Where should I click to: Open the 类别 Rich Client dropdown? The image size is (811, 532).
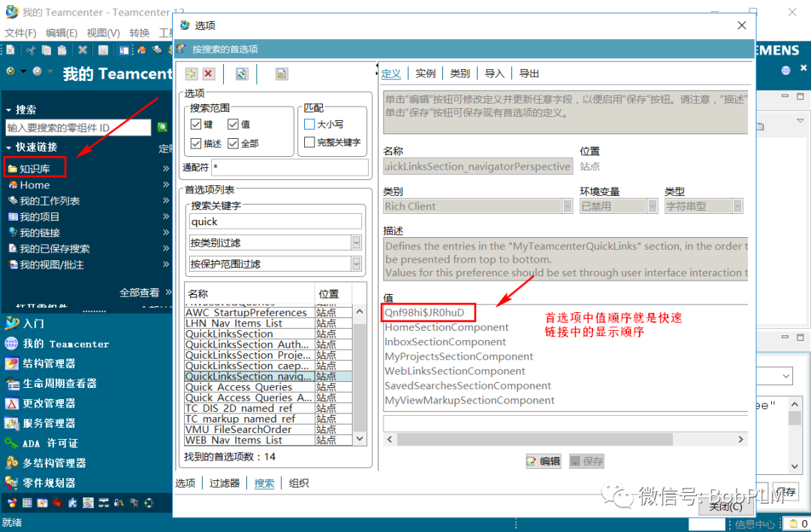click(x=568, y=206)
